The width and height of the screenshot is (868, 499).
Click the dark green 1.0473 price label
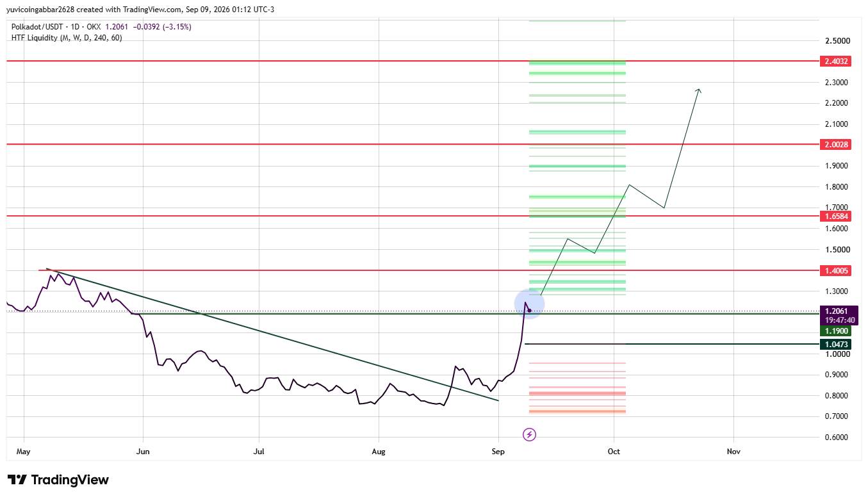click(835, 345)
